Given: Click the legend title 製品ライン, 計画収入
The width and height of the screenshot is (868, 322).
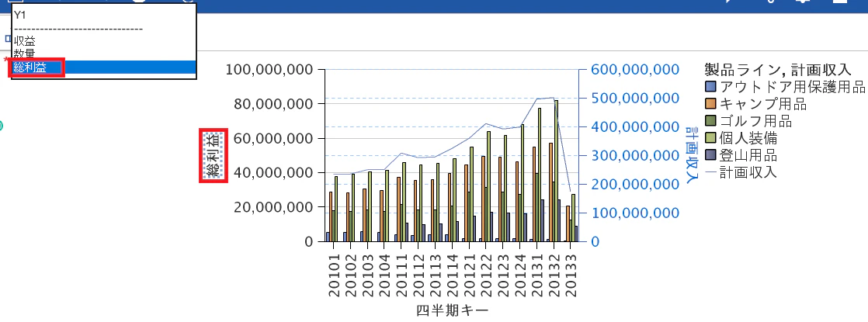Looking at the screenshot, I should coord(777,69).
